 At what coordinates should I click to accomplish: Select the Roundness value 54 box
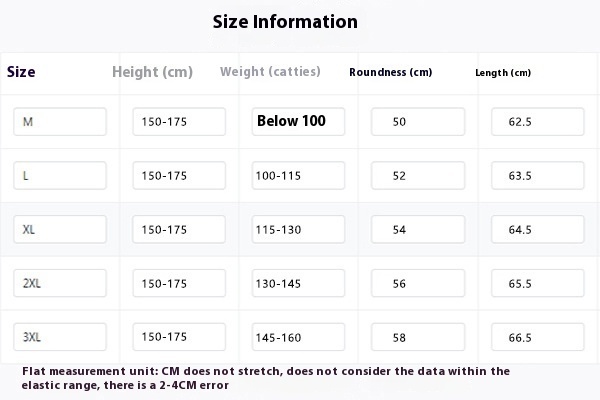click(418, 229)
